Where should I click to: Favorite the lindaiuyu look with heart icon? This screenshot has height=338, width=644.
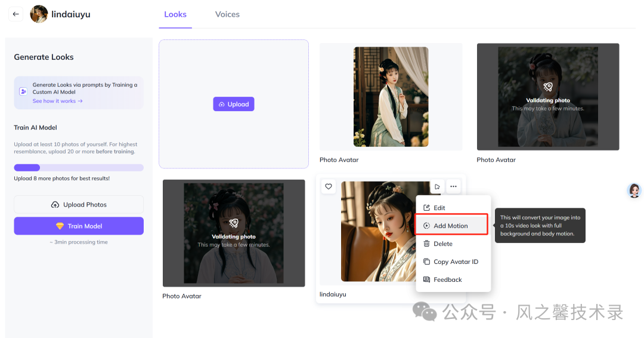tap(329, 187)
